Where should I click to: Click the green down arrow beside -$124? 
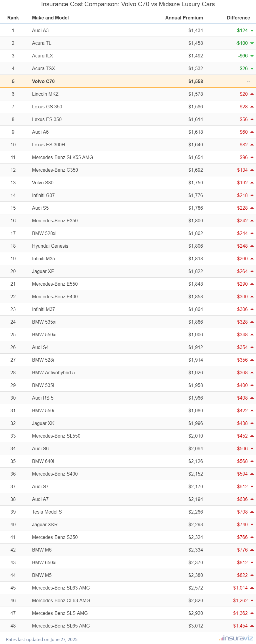point(252,31)
